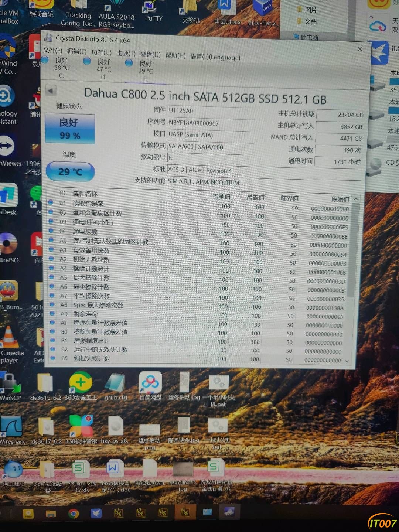Open Google Chrome from the taskbar

pos(74,514)
